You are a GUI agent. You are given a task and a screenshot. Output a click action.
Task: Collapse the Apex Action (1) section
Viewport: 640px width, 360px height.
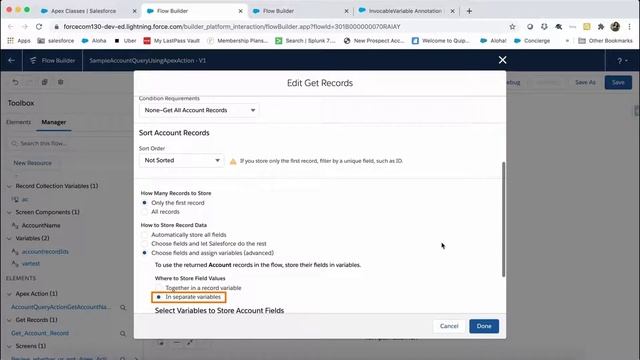coord(9,294)
